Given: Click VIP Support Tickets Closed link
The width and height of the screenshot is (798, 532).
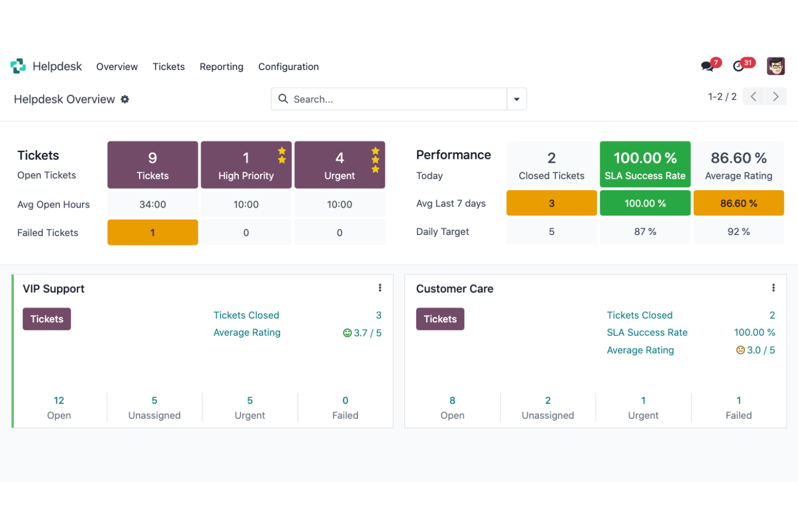Looking at the screenshot, I should [246, 315].
